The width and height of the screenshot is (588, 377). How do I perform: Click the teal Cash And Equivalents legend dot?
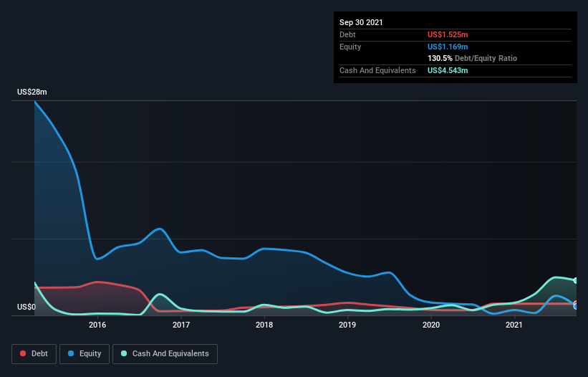click(x=124, y=353)
